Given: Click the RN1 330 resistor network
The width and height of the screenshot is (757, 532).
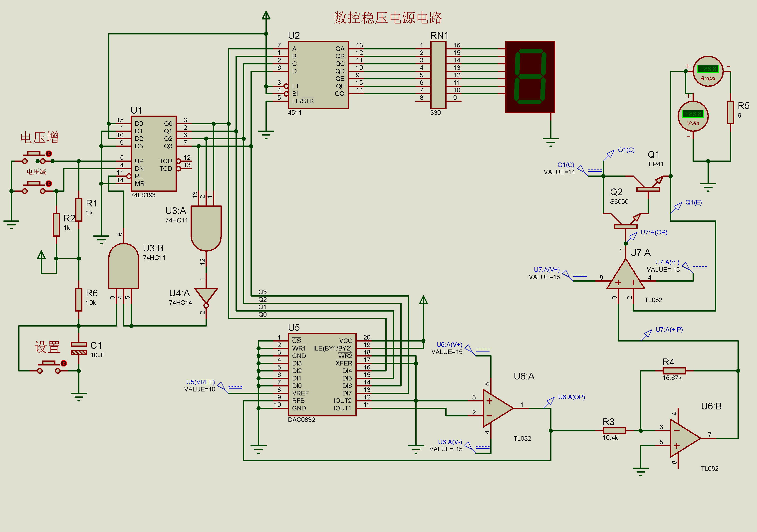Looking at the screenshot, I should point(438,75).
